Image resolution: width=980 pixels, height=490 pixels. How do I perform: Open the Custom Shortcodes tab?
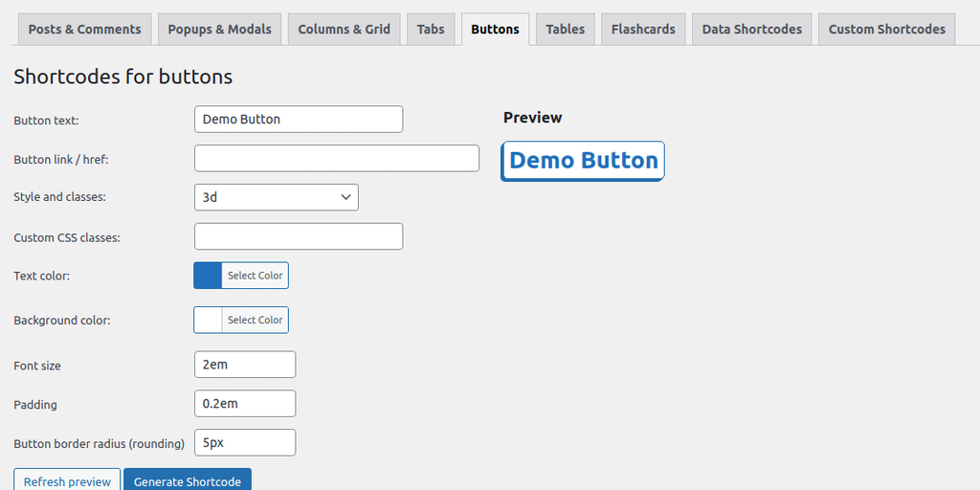[886, 29]
